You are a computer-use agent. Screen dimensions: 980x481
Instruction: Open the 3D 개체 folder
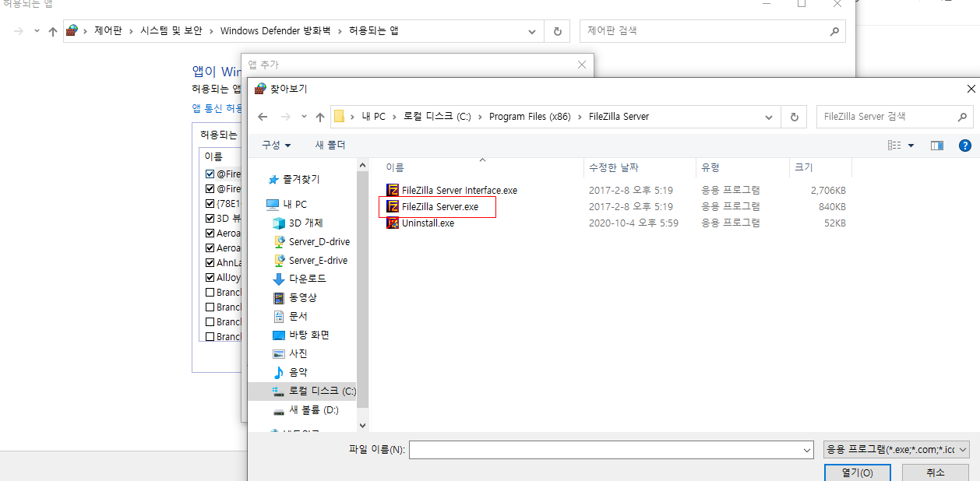click(x=298, y=223)
